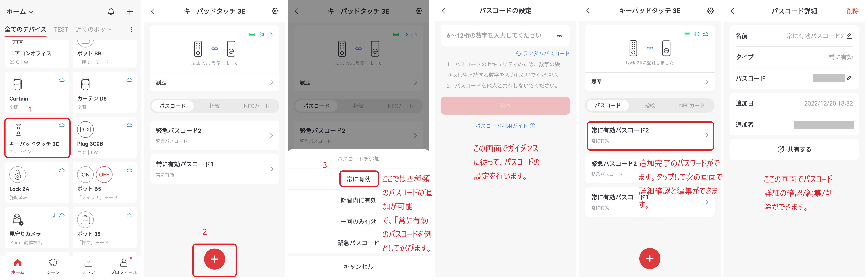Tap the Plug 3C0B plug icon
Screen dimensions: 868x280
[x=86, y=130]
